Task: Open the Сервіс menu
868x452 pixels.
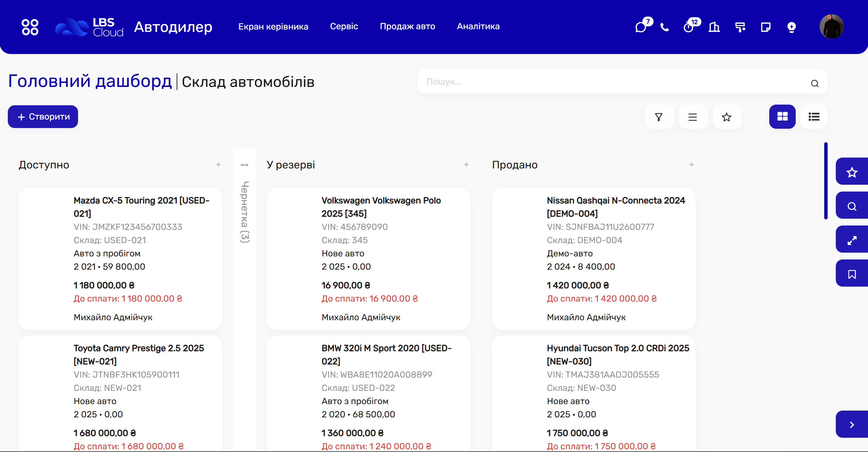Action: (x=344, y=26)
